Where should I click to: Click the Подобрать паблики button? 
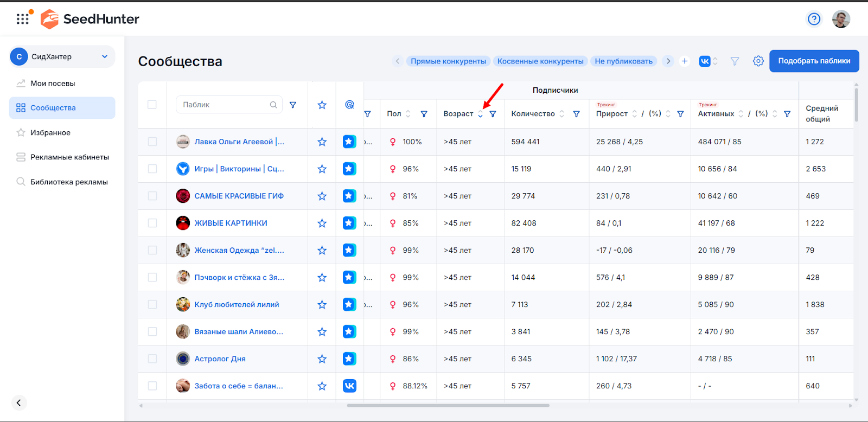tap(814, 61)
